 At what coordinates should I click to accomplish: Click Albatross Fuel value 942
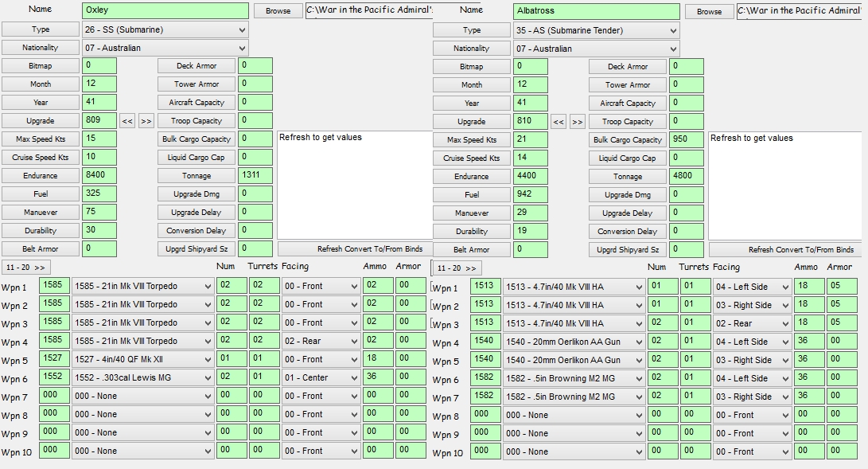click(x=531, y=194)
